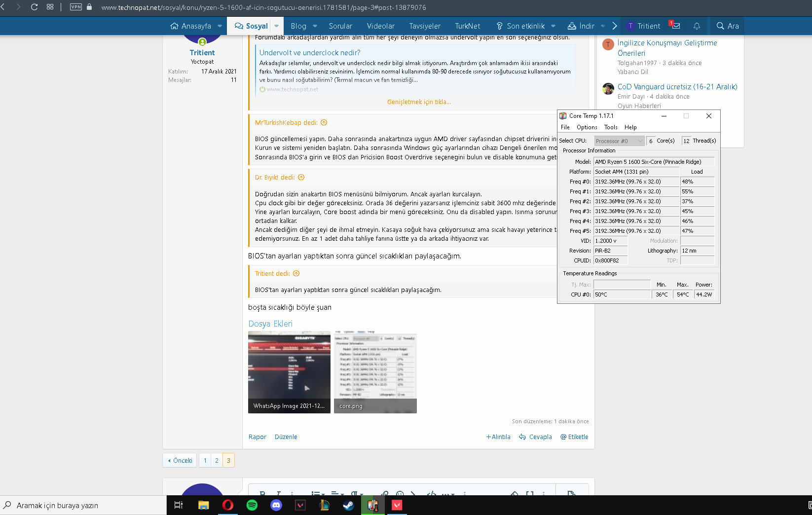This screenshot has width=812, height=515.
Task: Open Task View on the taskbar
Action: 179,505
